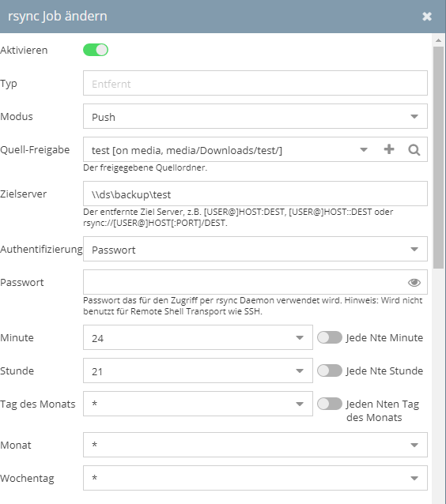Expand the Quell-Freigabe dropdown arrow

tap(364, 150)
